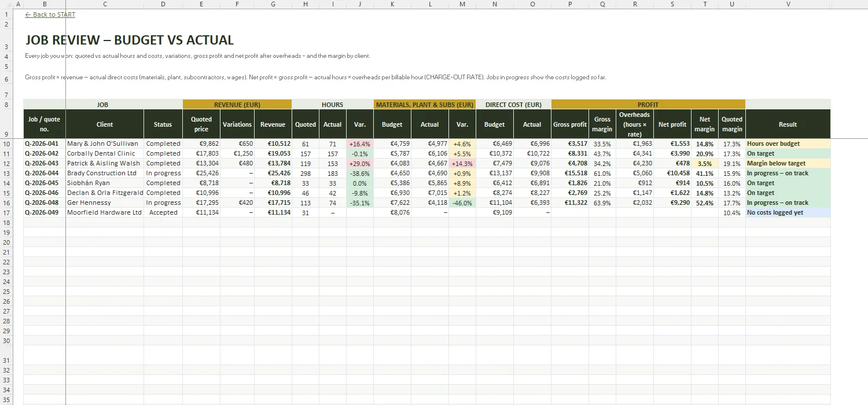Image resolution: width=868 pixels, height=405 pixels.
Task: Click overheads value €5,060
Action: (635, 173)
